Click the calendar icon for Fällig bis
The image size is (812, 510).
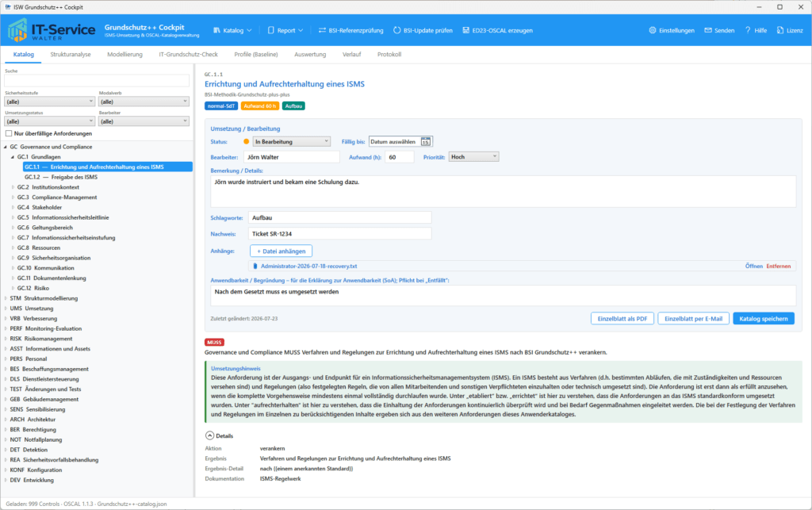[425, 141]
